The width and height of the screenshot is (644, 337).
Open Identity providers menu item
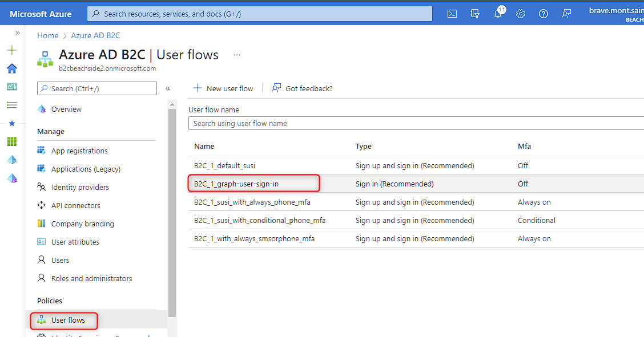pyautogui.click(x=80, y=188)
